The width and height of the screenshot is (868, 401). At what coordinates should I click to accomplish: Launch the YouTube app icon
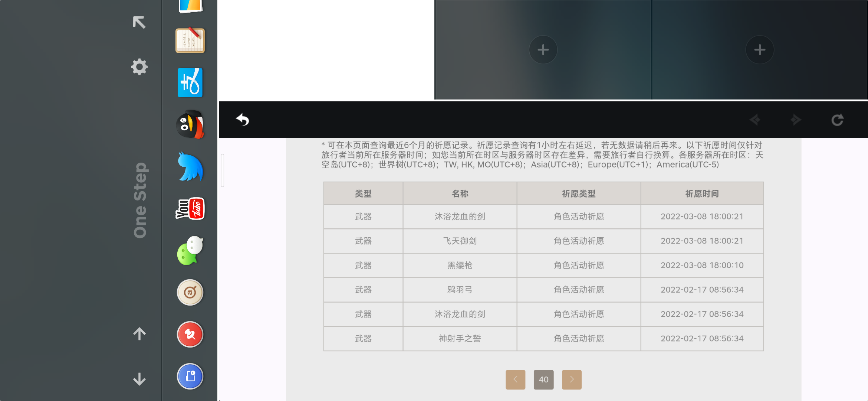pos(190,209)
